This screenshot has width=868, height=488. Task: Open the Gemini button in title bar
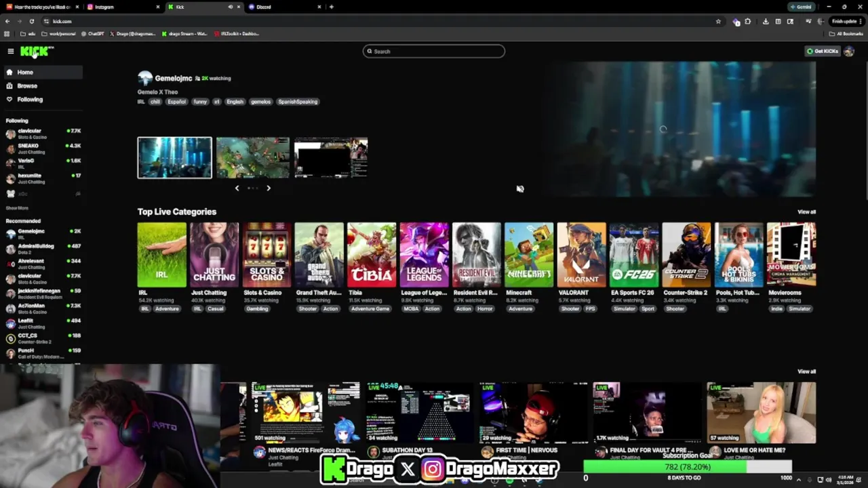click(x=801, y=7)
